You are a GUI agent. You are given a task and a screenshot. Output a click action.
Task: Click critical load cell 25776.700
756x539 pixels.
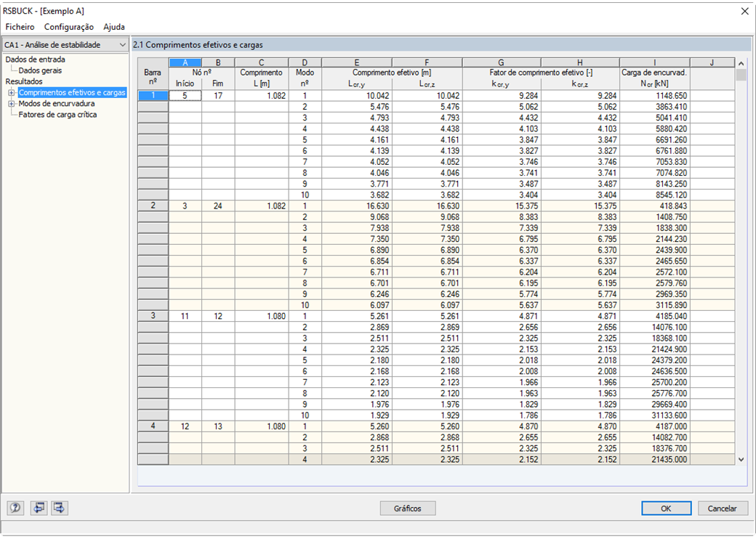pos(655,394)
